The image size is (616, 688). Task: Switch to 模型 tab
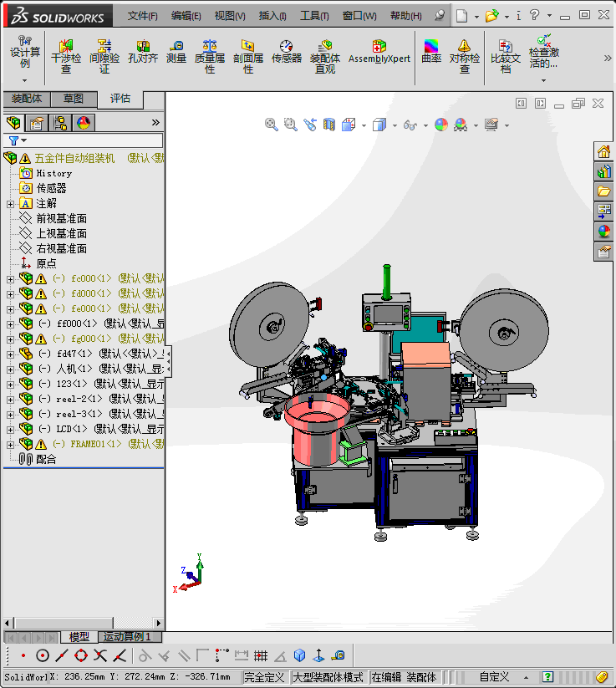pos(79,637)
